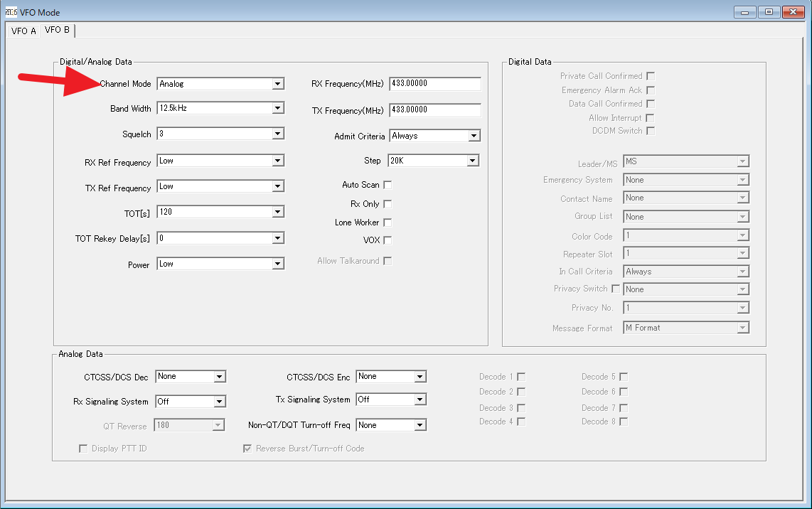Expand the Power dropdown

(x=277, y=264)
